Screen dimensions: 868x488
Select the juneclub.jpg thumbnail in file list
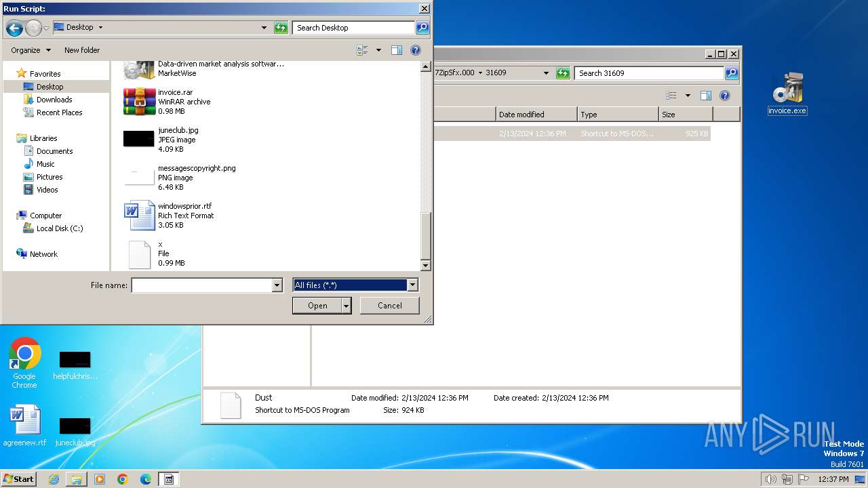coord(139,139)
